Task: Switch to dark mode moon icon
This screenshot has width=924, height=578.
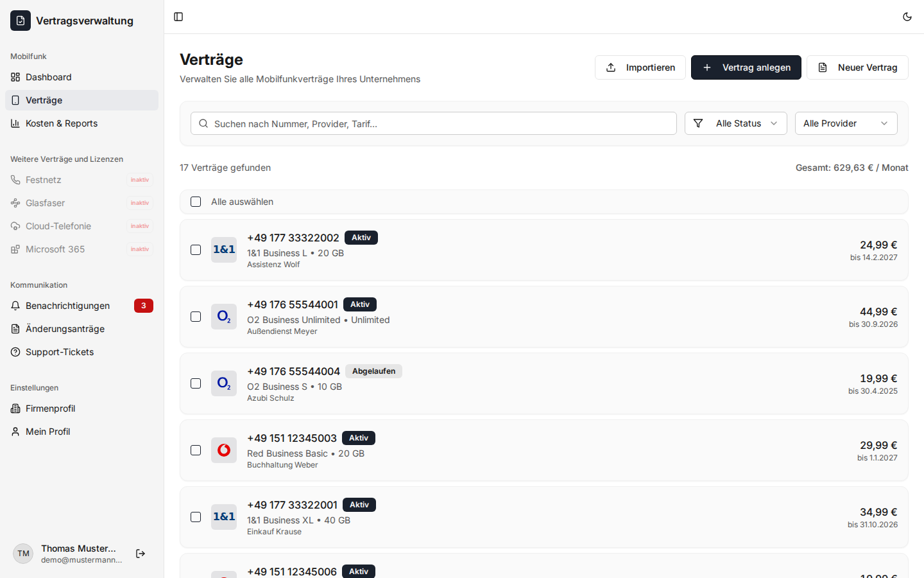Action: 907,17
